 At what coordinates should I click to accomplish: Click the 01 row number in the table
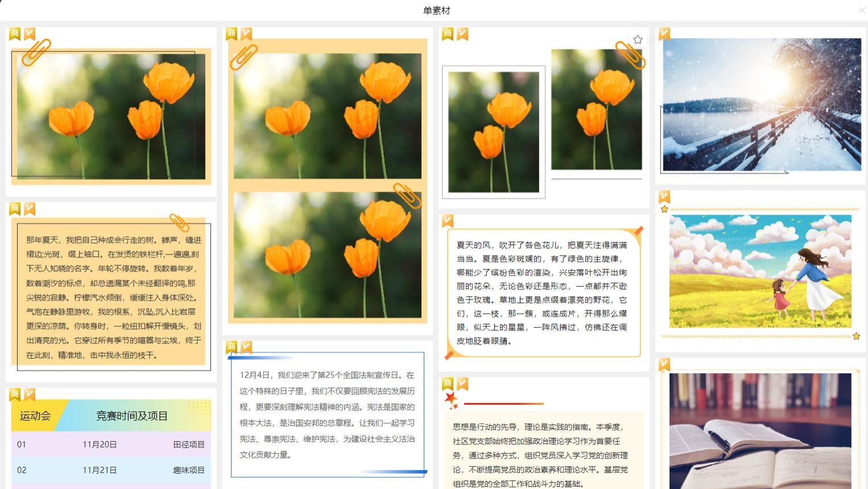[22, 445]
